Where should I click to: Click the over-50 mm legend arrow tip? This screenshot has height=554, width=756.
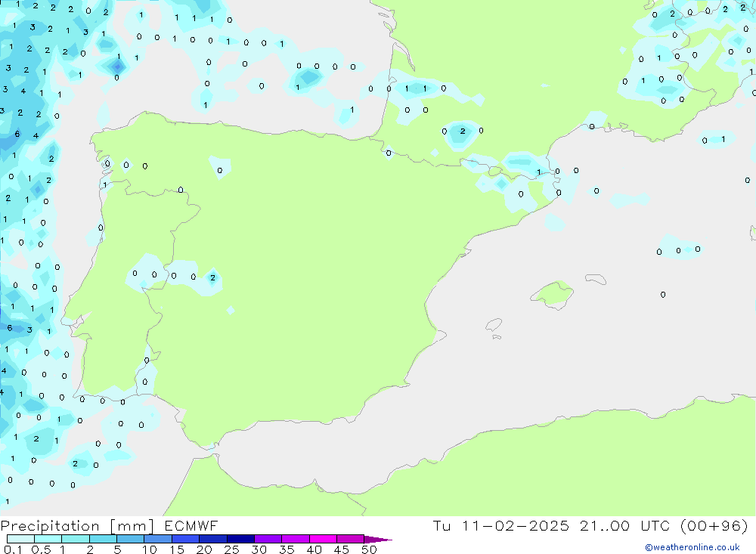point(378,539)
